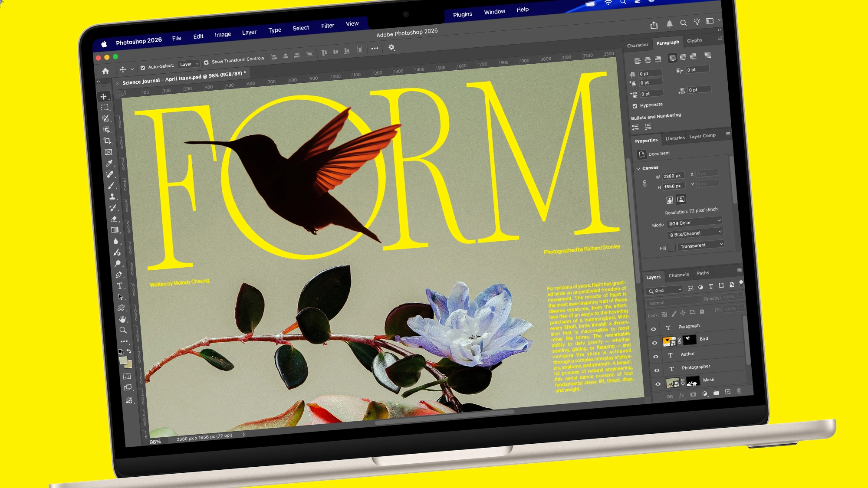This screenshot has width=868, height=488.
Task: Open the Filter menu
Action: pyautogui.click(x=327, y=26)
